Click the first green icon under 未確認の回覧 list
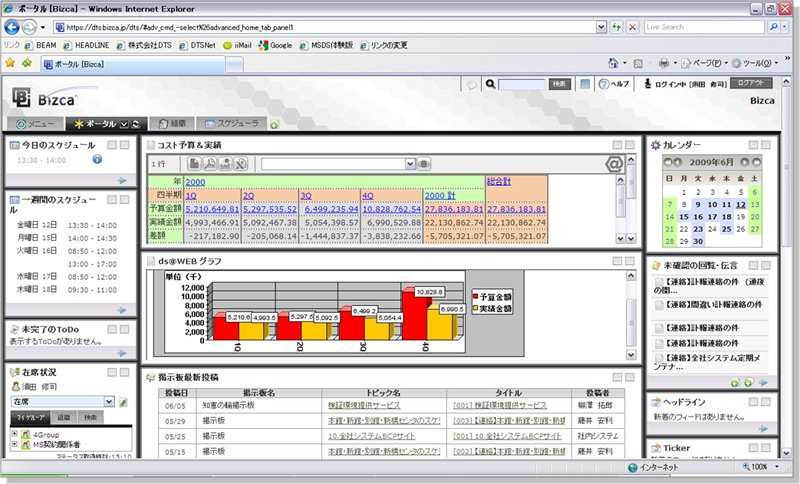Image resolution: width=800 pixels, height=484 pixels. 734,383
